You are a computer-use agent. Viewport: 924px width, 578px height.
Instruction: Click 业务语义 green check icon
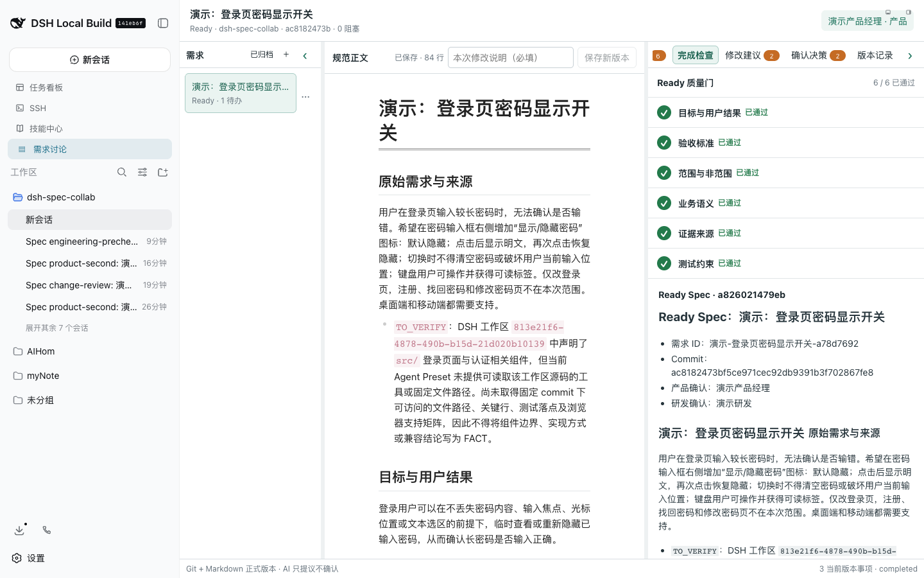point(664,203)
